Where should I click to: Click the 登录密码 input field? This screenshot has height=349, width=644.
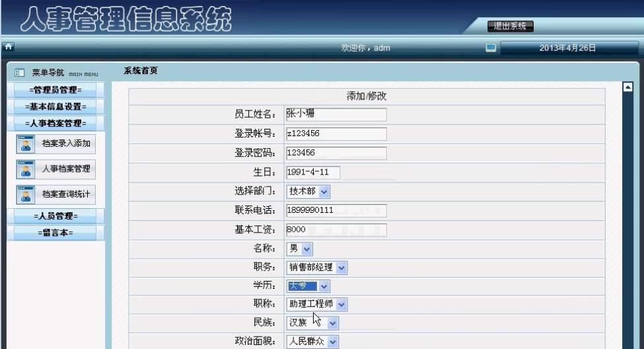pyautogui.click(x=336, y=153)
